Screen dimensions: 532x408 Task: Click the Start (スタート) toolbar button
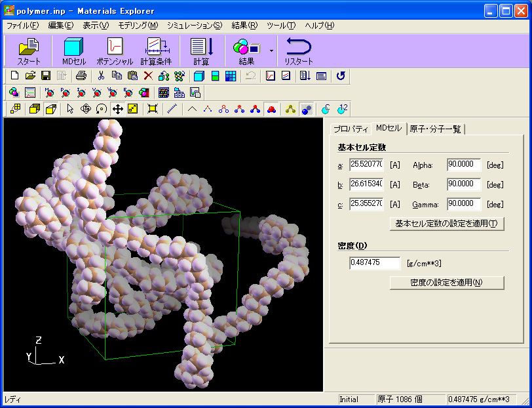click(28, 51)
